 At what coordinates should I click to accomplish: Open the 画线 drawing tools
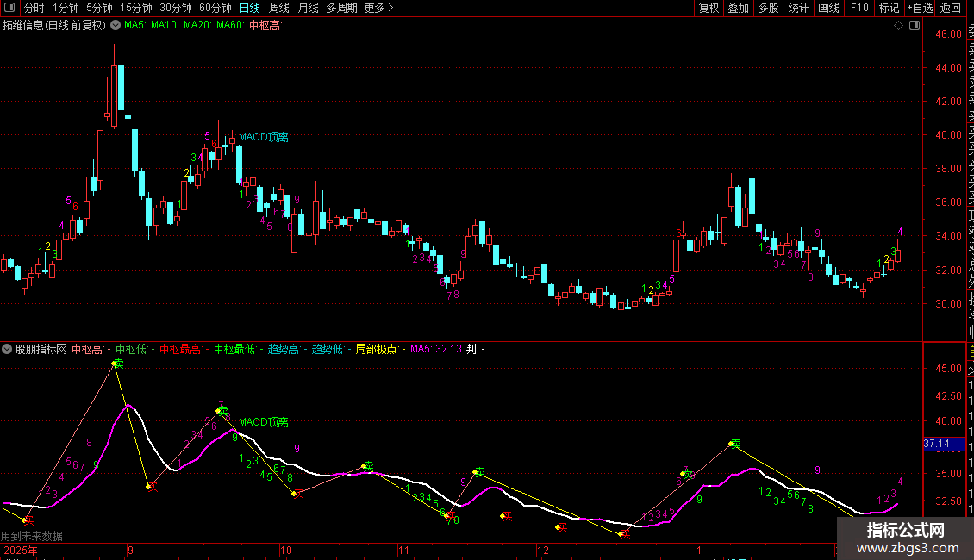click(x=828, y=8)
